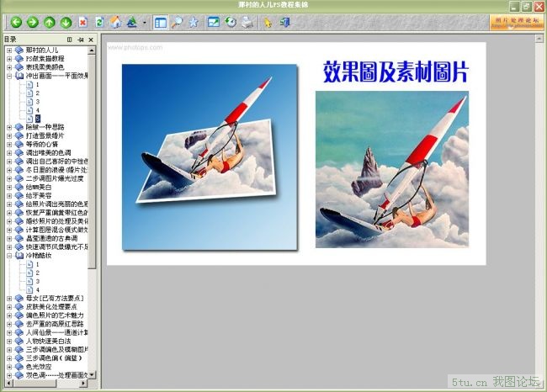Collapse the 冲出画面 tree node
Image resolution: width=547 pixels, height=392 pixels.
pyautogui.click(x=9, y=76)
